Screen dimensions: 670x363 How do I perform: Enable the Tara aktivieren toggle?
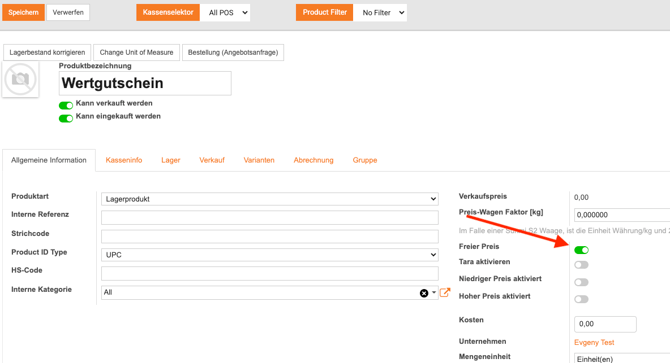(x=582, y=265)
